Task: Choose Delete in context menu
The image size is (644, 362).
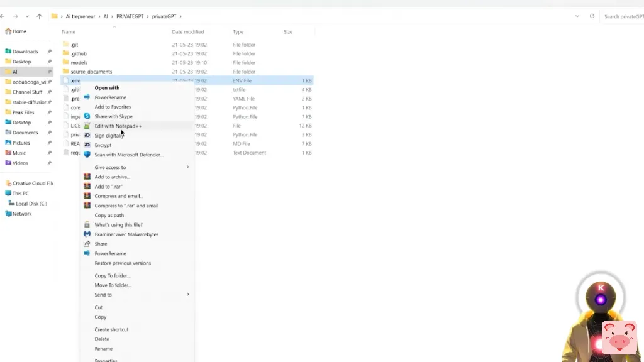Action: tap(102, 339)
